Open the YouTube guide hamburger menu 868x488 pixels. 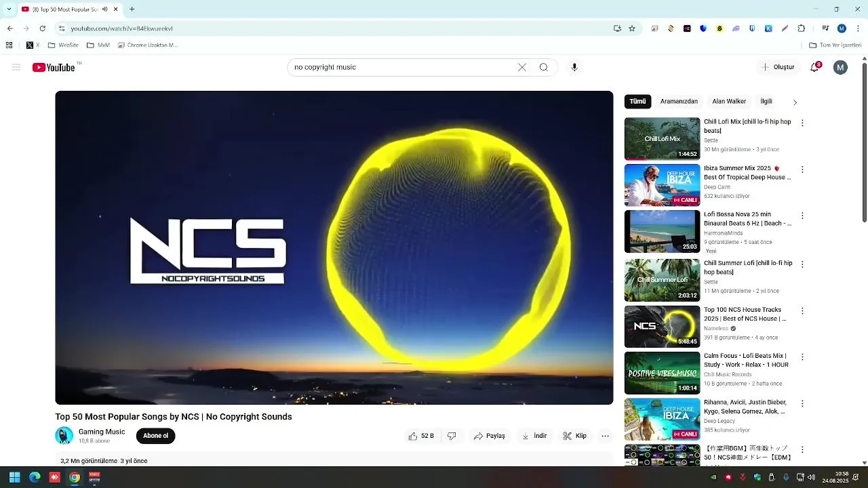click(x=16, y=67)
